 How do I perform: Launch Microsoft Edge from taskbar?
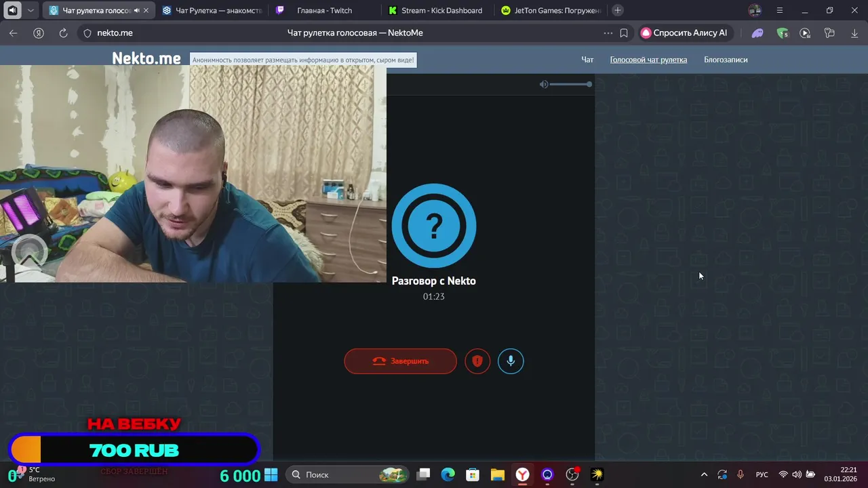click(x=448, y=474)
